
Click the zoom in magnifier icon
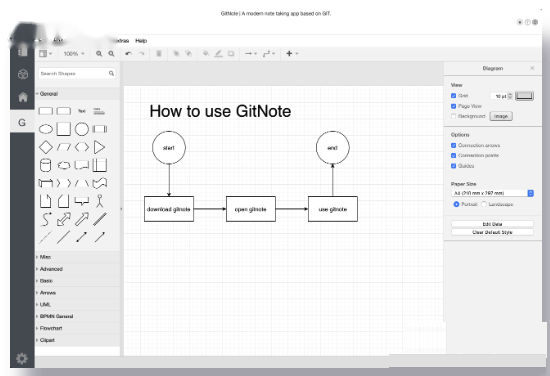click(x=99, y=53)
